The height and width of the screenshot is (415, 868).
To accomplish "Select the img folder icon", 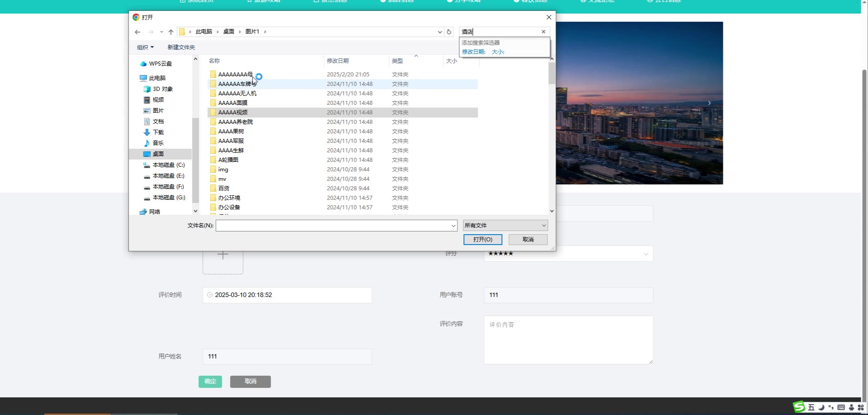I will coord(213,170).
